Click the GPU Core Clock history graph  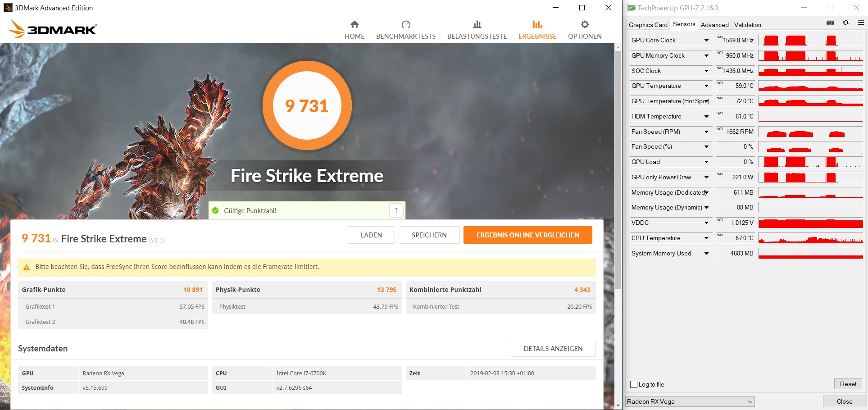811,41
